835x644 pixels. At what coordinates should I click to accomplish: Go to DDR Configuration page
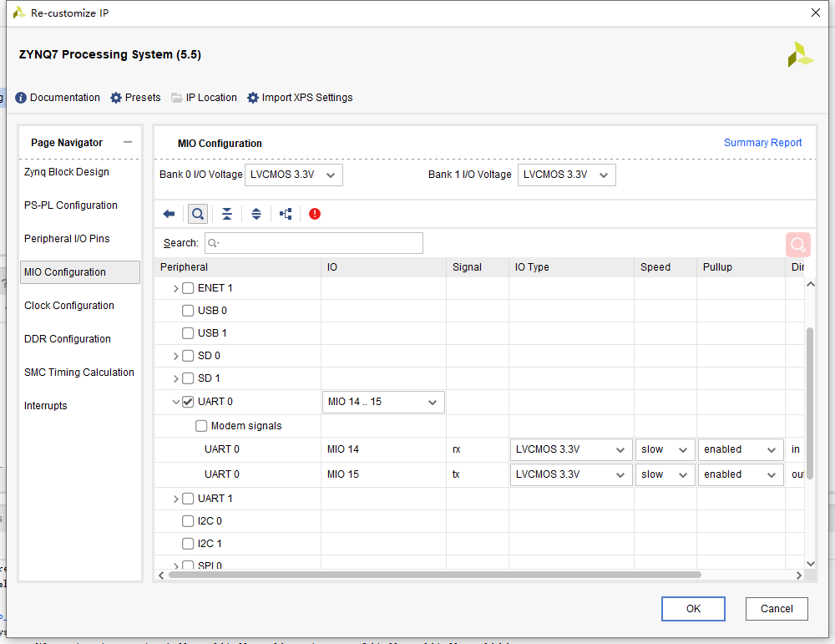pyautogui.click(x=68, y=339)
